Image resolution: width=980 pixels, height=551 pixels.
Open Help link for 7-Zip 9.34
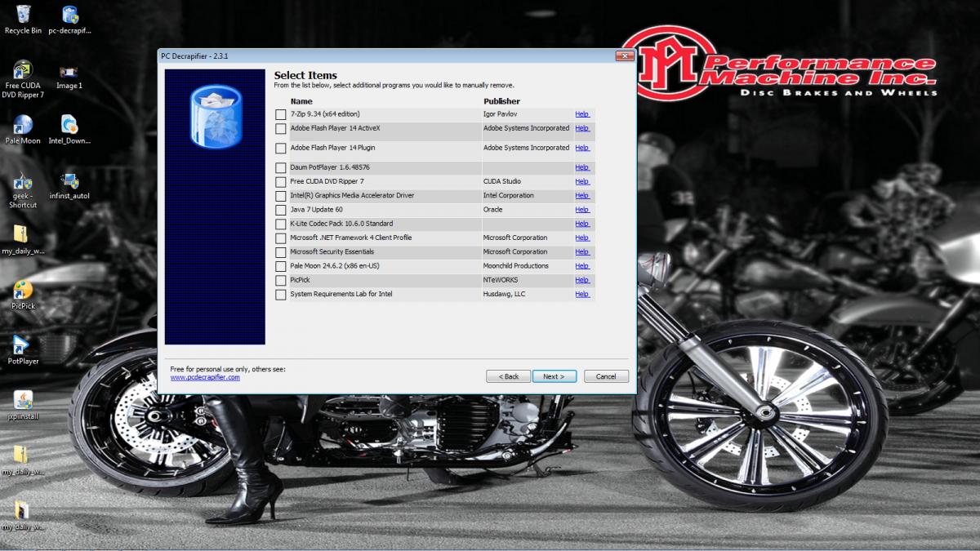[581, 114]
